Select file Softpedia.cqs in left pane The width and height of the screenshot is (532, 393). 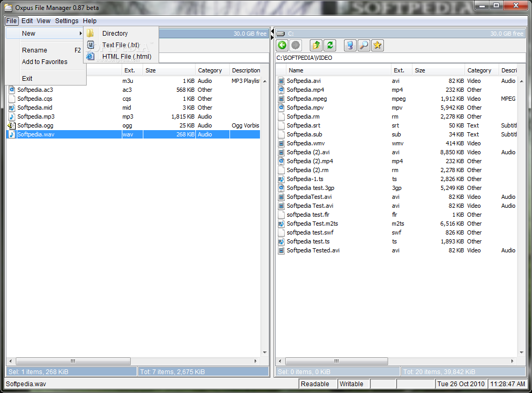click(35, 99)
